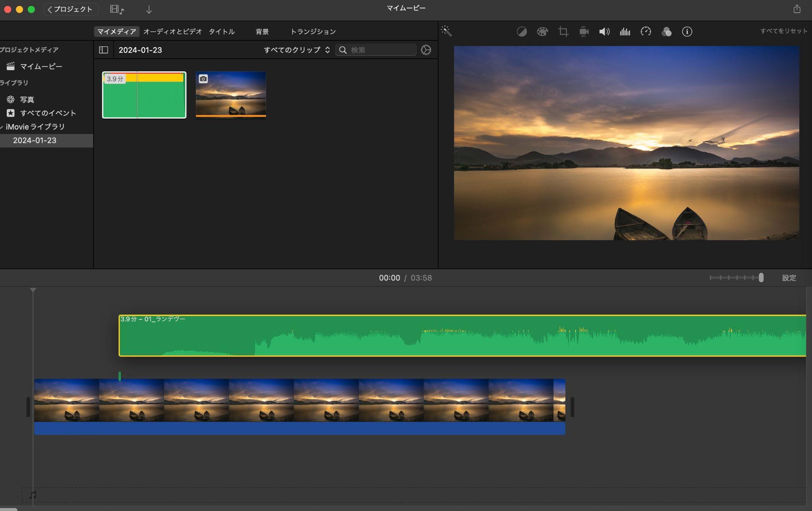Switch to the タイトル tab
This screenshot has width=812, height=511.
[222, 32]
